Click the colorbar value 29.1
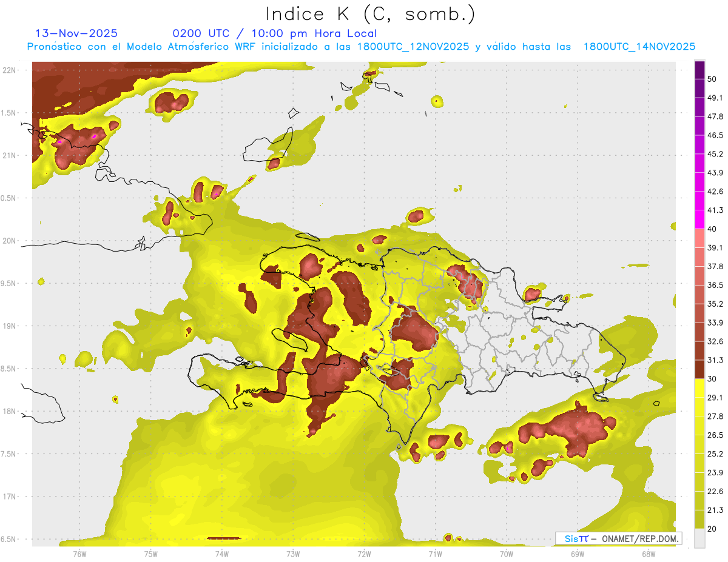 coord(715,398)
